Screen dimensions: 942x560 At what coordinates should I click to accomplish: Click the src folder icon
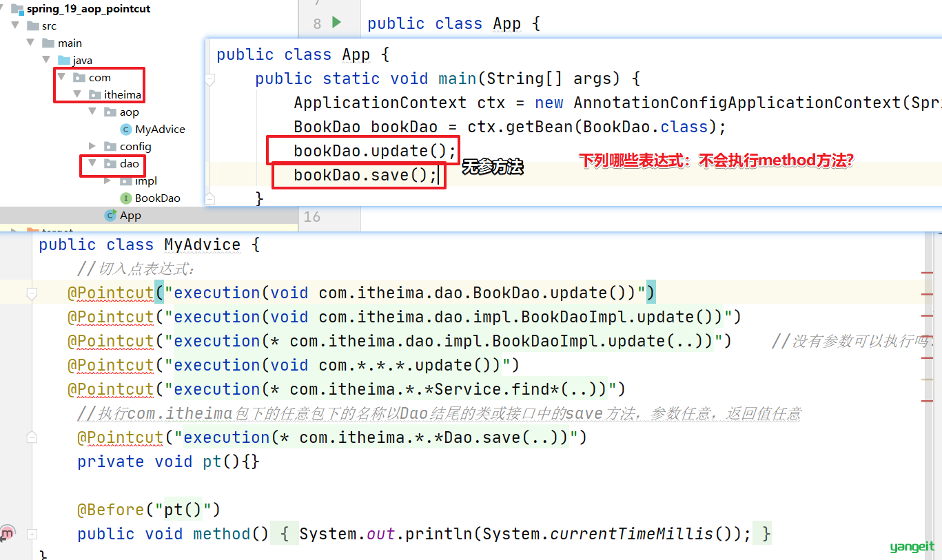32,26
